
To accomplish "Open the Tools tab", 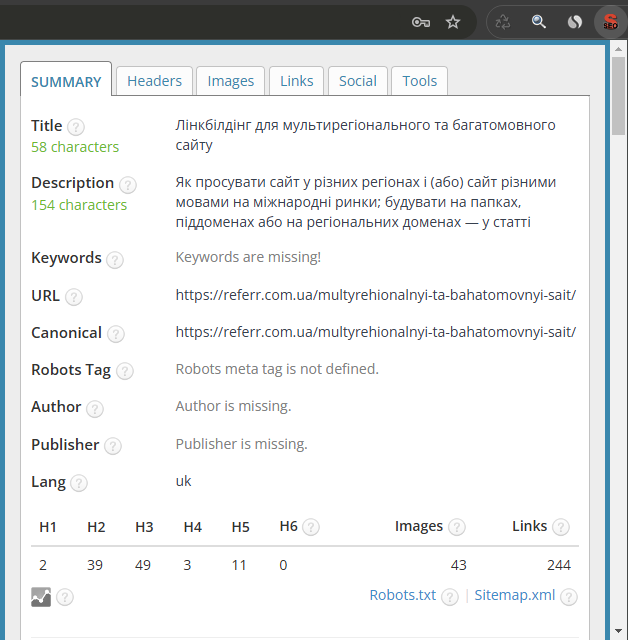I will click(x=419, y=81).
